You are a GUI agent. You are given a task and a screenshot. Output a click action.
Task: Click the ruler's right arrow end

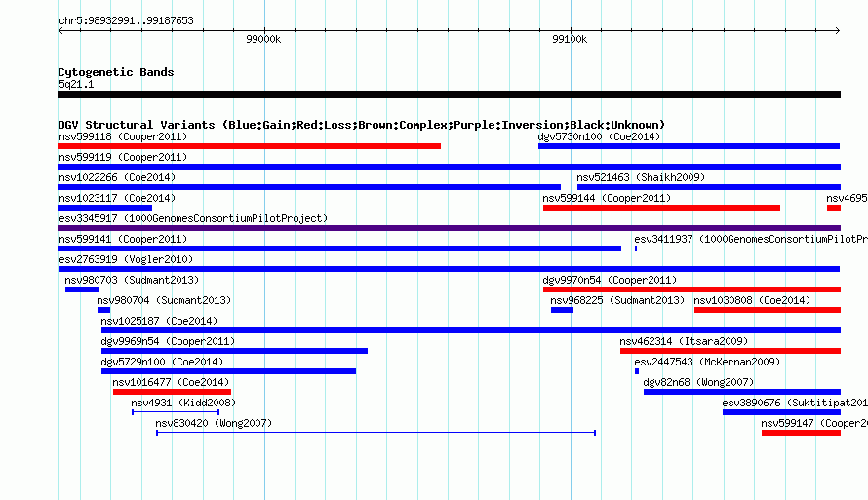coord(838,30)
